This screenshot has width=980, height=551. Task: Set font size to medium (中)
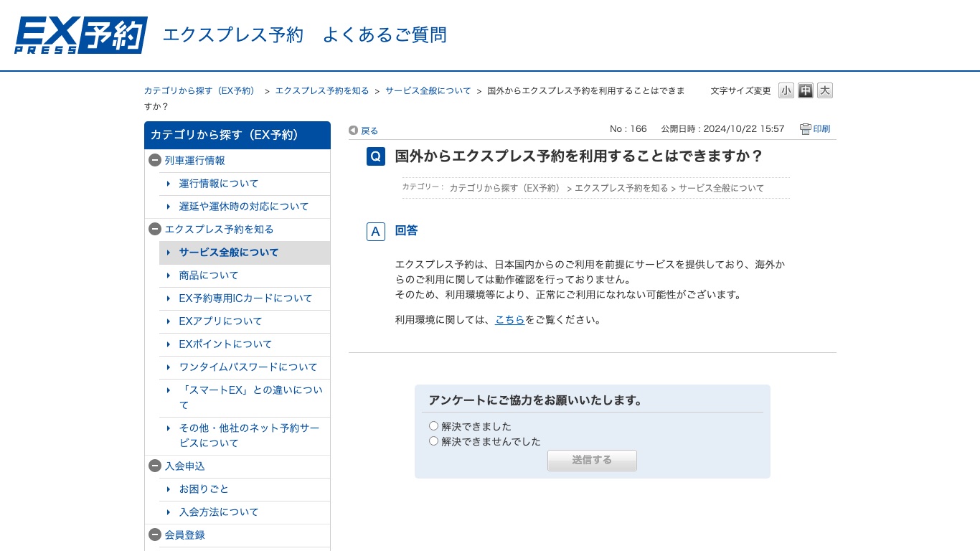point(806,90)
